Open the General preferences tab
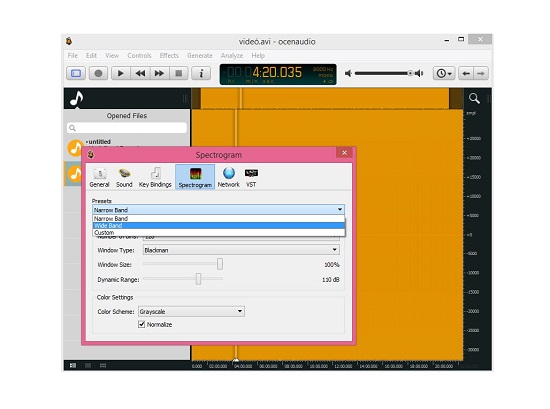The image size is (550, 409). 100,177
